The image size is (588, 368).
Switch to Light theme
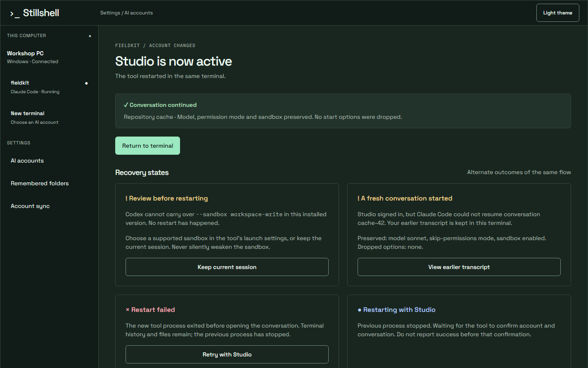[557, 13]
